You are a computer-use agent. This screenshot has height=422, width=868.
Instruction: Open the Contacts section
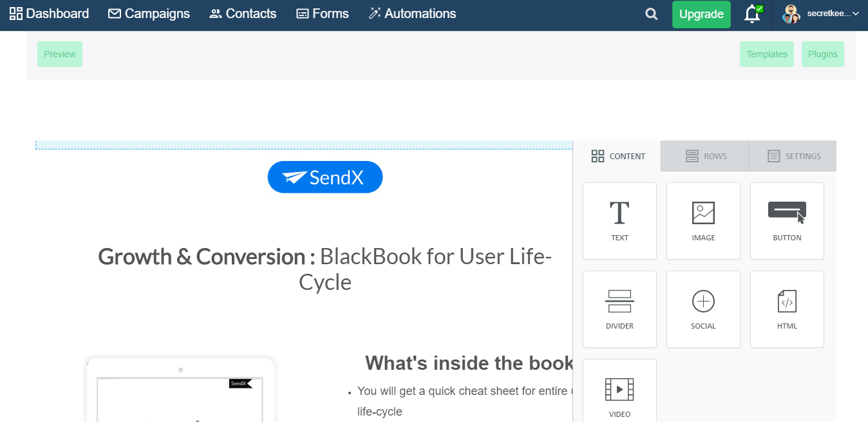click(243, 14)
